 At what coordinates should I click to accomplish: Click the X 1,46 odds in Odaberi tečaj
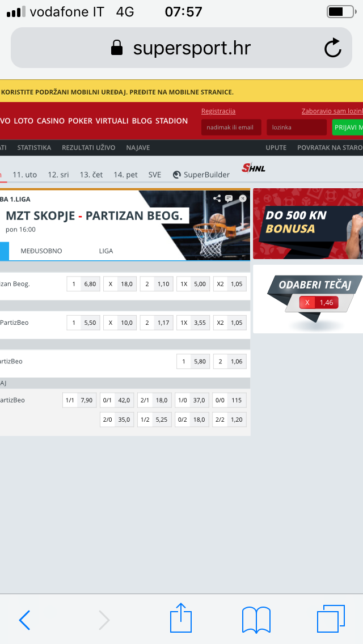click(x=319, y=303)
